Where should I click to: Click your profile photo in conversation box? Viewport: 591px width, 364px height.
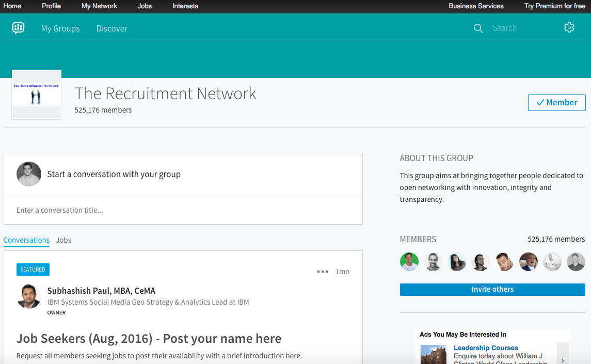(28, 174)
